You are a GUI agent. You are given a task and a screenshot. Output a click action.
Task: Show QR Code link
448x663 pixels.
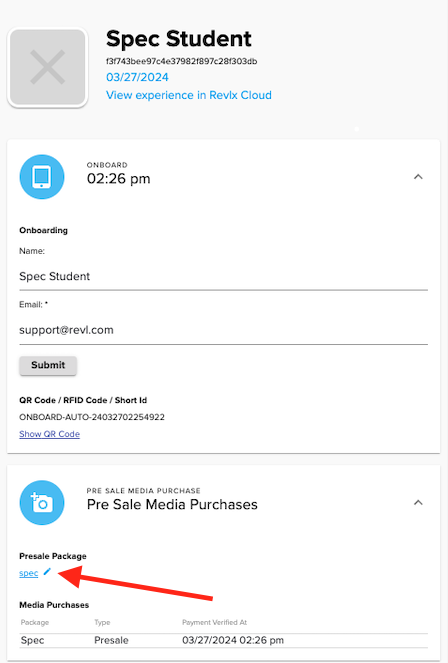49,434
